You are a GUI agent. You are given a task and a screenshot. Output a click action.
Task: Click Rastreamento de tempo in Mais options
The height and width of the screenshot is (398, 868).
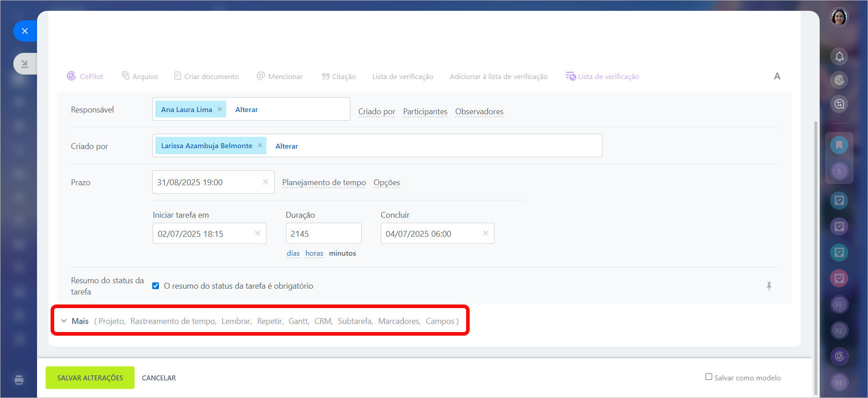[x=173, y=321]
